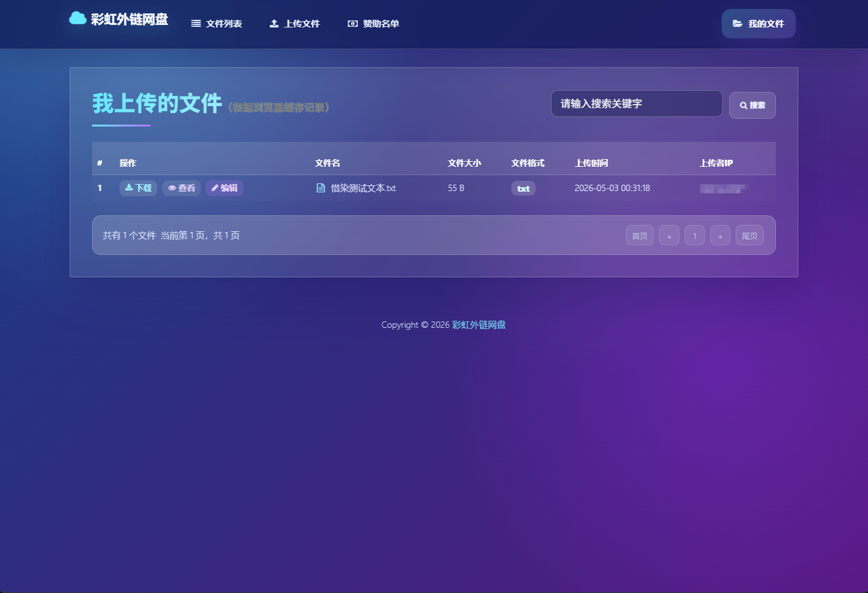The image size is (868, 593).
Task: Click the previous page « button
Action: [669, 236]
